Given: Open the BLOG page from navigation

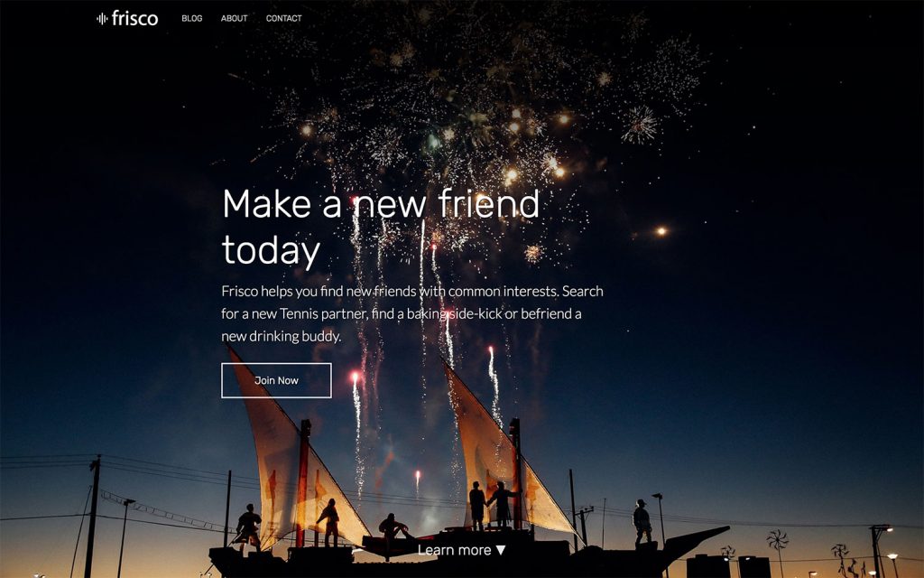Looking at the screenshot, I should click(192, 18).
